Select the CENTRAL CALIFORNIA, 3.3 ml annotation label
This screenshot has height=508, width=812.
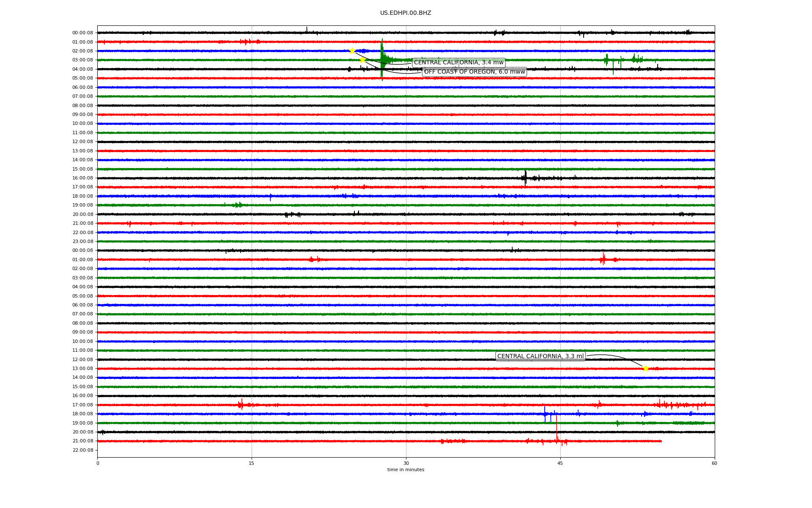point(540,356)
